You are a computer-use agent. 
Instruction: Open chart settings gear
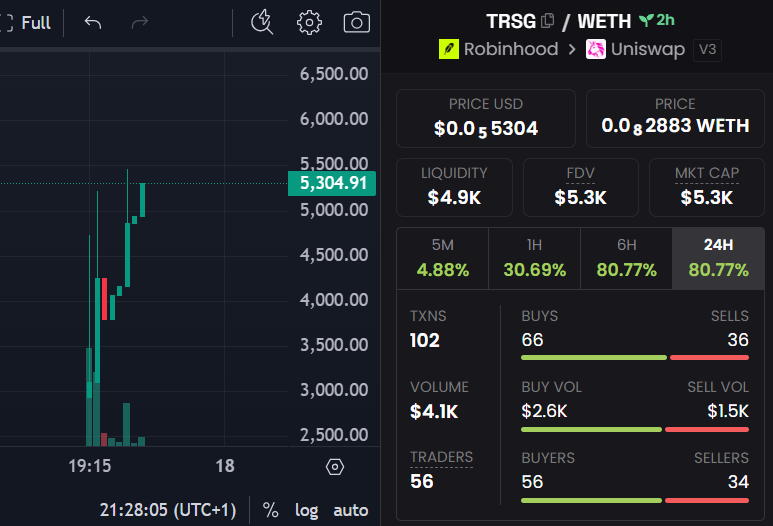pyautogui.click(x=309, y=23)
